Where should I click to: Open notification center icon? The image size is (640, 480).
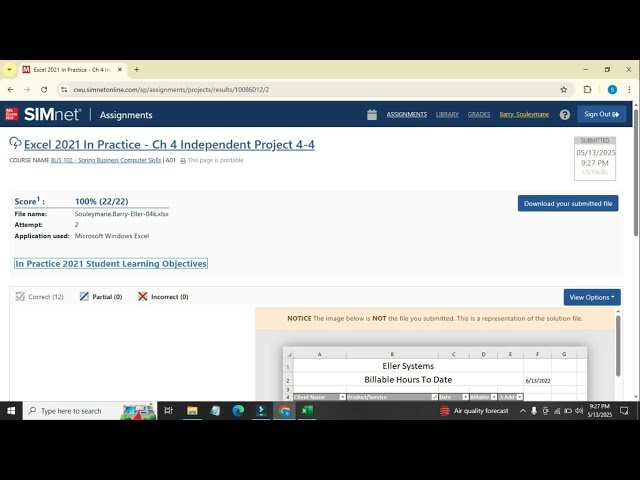click(x=624, y=411)
